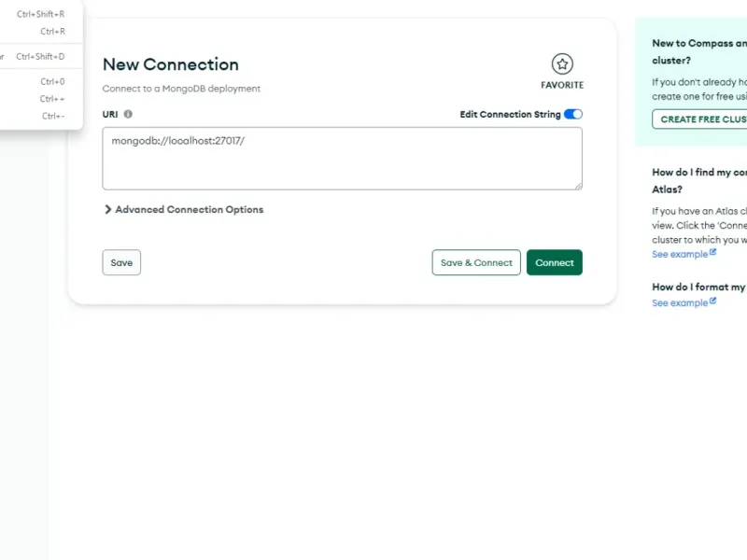Open See example link under format question
This screenshot has height=560, width=747.
click(x=680, y=302)
